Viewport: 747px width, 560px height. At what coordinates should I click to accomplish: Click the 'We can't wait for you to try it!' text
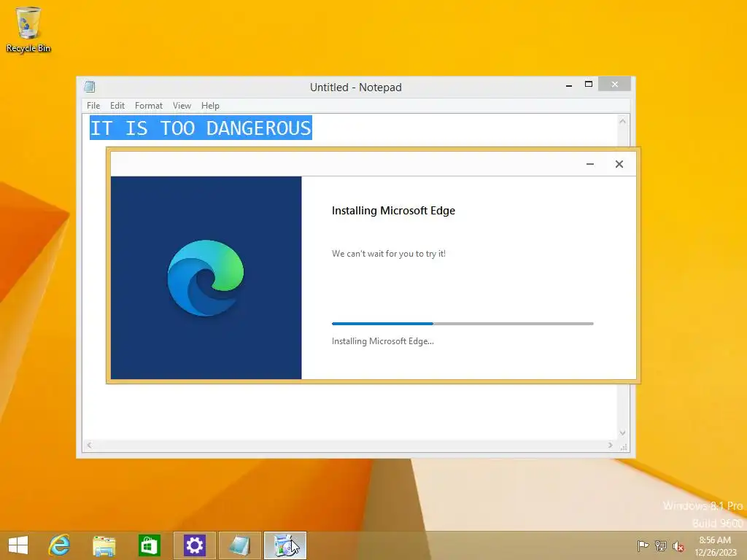coord(389,254)
